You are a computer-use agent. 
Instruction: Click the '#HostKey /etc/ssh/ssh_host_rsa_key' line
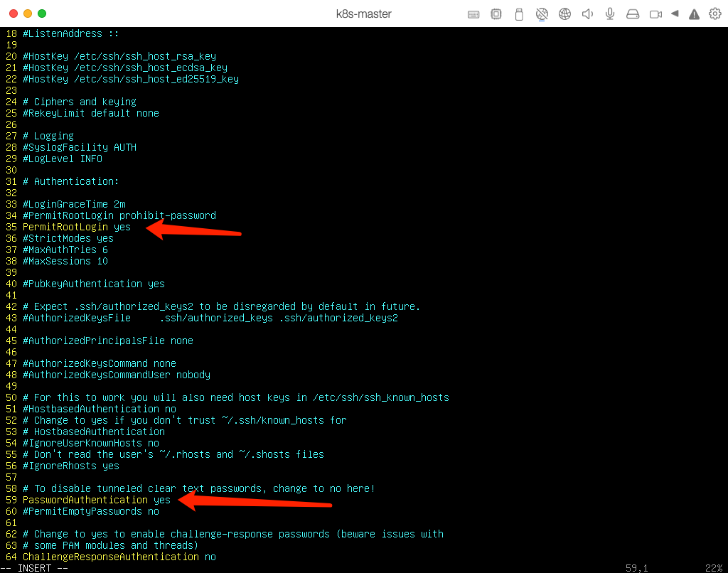pyautogui.click(x=119, y=56)
